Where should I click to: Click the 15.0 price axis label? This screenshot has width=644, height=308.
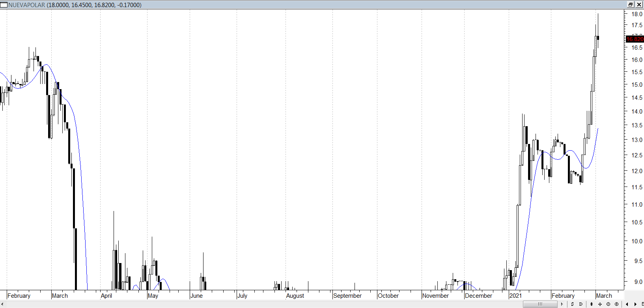click(637, 84)
